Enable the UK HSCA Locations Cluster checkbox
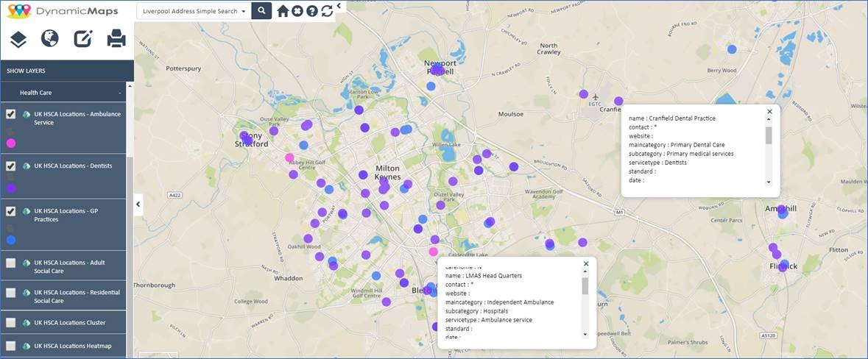Screen dimensions: 868x359 pyautogui.click(x=10, y=322)
